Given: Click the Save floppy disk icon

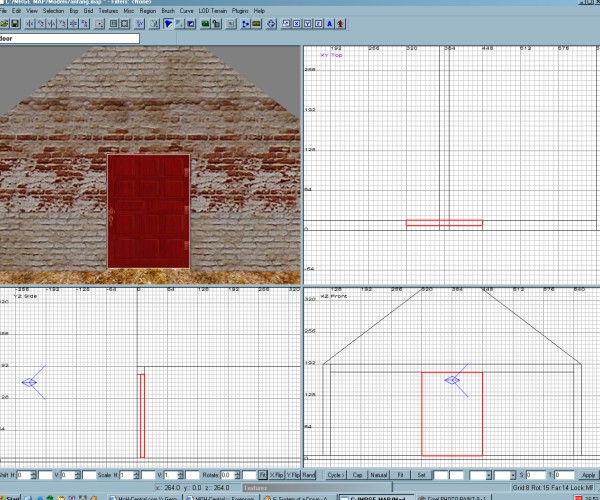Looking at the screenshot, I should coord(15,24).
